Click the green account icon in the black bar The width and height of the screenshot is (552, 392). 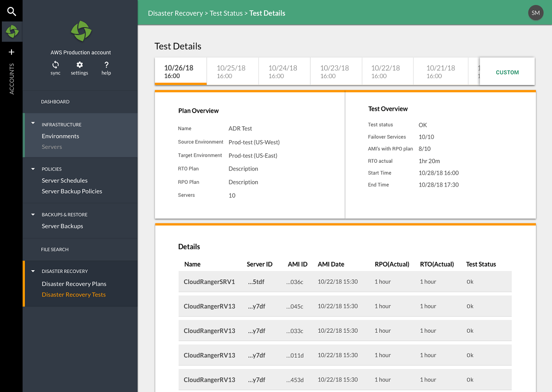[x=11, y=32]
